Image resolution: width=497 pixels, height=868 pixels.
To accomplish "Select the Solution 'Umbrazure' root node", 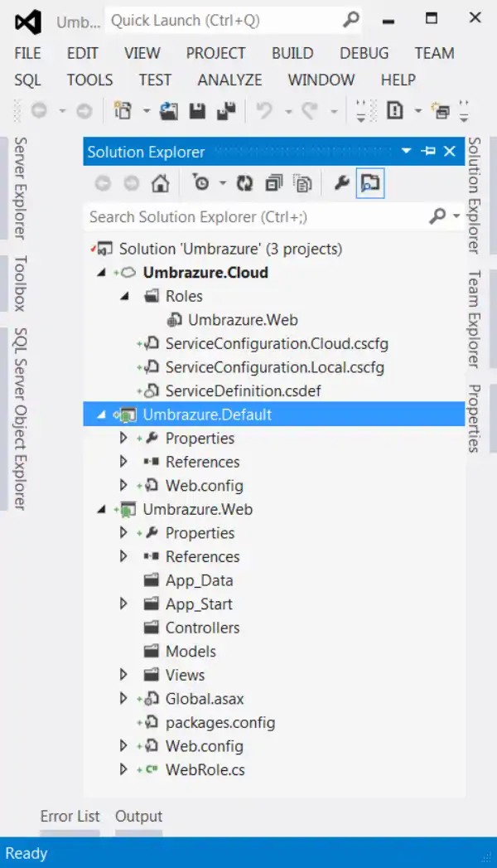I will pos(230,249).
